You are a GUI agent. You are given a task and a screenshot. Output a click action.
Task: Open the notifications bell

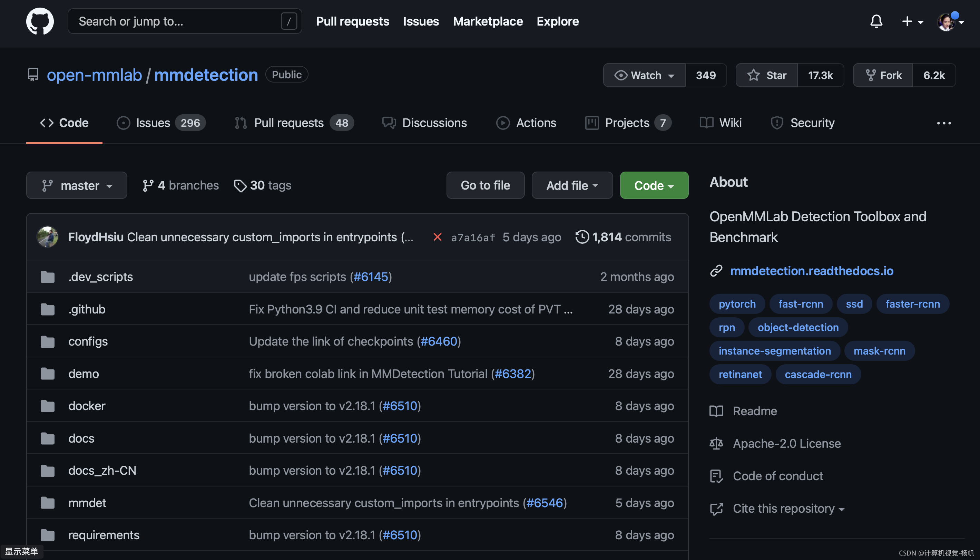point(876,21)
